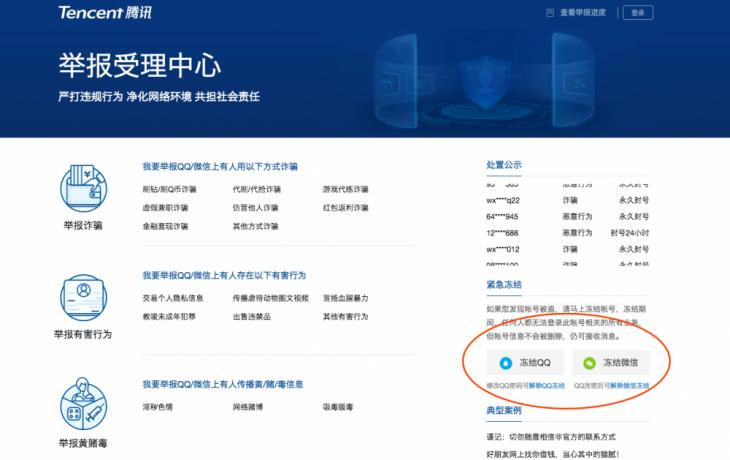Open the 解除QQ冻结 link
Viewport: 730px width, 460px height.
tap(547, 386)
